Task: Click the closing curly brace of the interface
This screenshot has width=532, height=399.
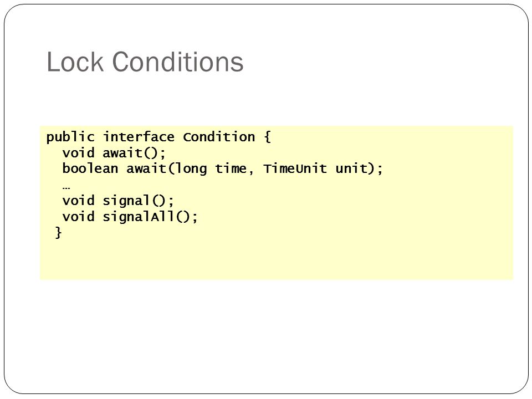Action: (58, 233)
